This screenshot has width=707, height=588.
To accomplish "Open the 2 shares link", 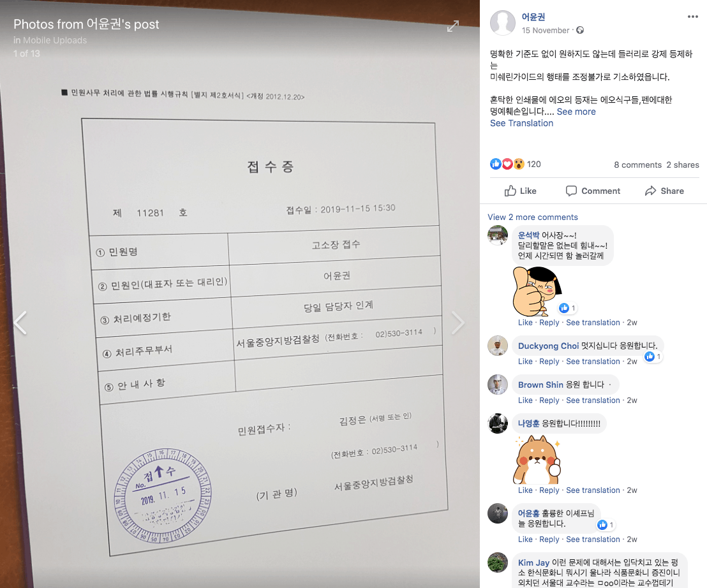I will click(x=683, y=165).
